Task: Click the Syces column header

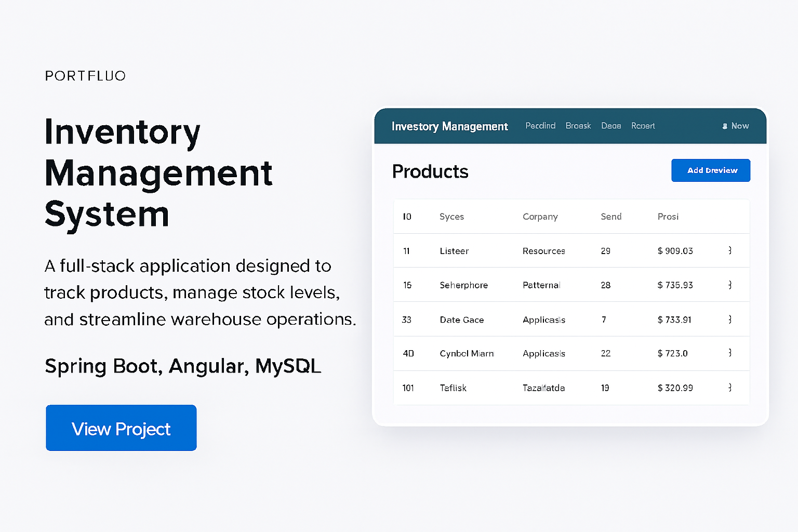Action: pyautogui.click(x=451, y=217)
